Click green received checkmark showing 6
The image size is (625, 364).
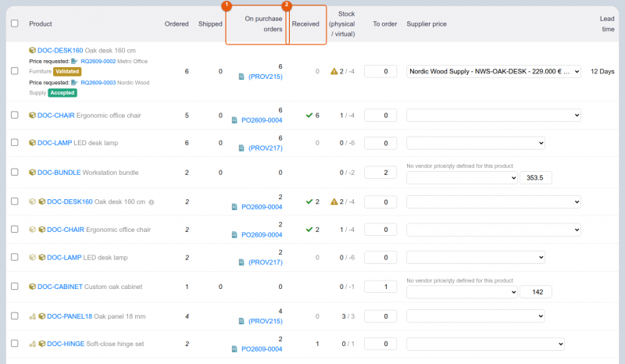[x=309, y=116]
